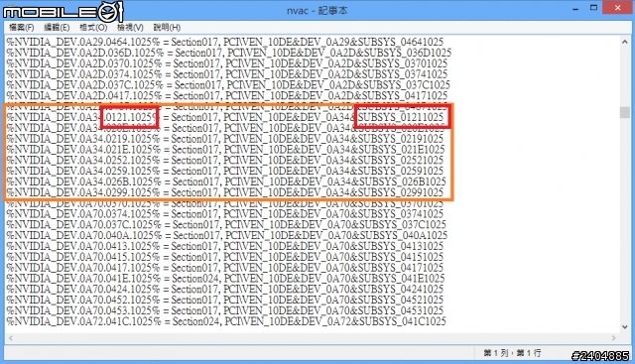This screenshot has width=635, height=364.
Task: Click the line NVIDIA_DEV.0A70.041E.1025 Section024
Action: pyautogui.click(x=225, y=279)
